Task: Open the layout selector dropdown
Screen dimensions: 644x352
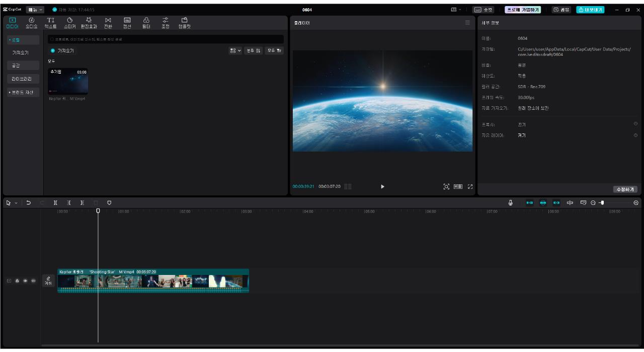Action: coord(457,10)
